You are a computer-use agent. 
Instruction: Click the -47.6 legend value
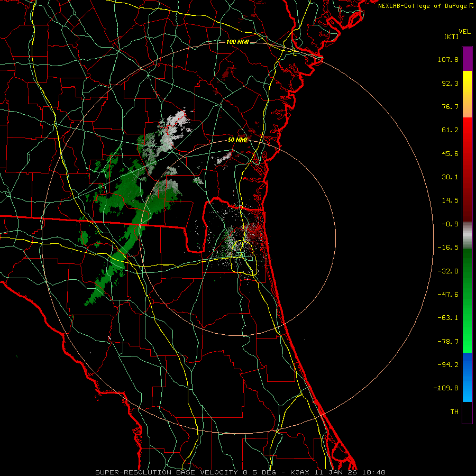pyautogui.click(x=448, y=295)
